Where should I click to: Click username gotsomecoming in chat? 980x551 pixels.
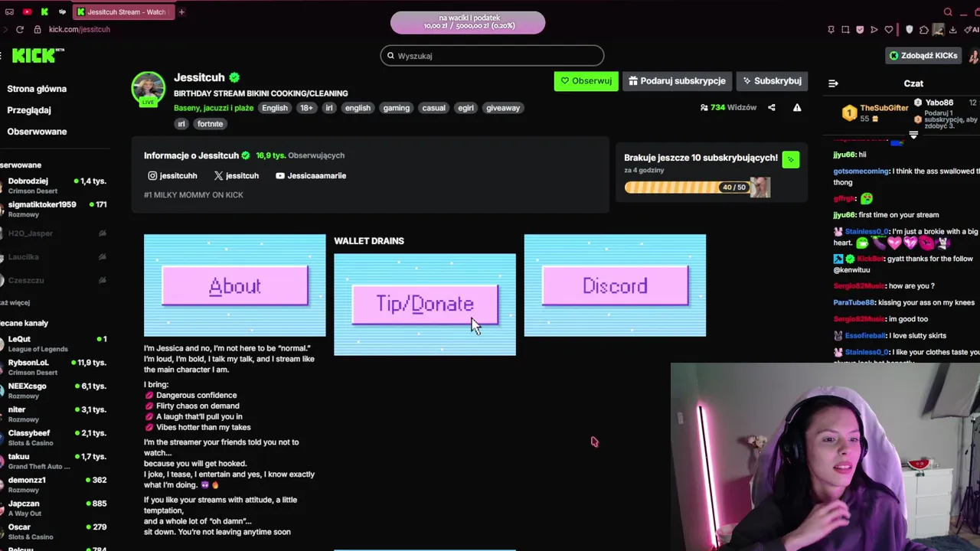point(861,171)
